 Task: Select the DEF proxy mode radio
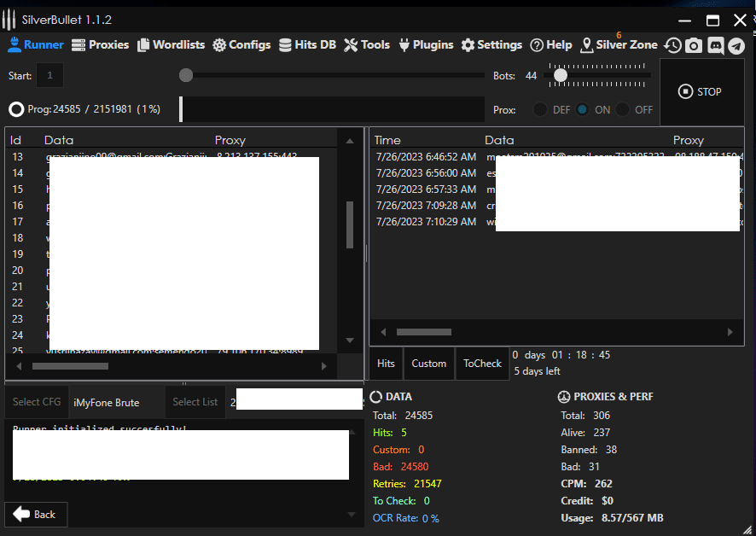click(541, 109)
